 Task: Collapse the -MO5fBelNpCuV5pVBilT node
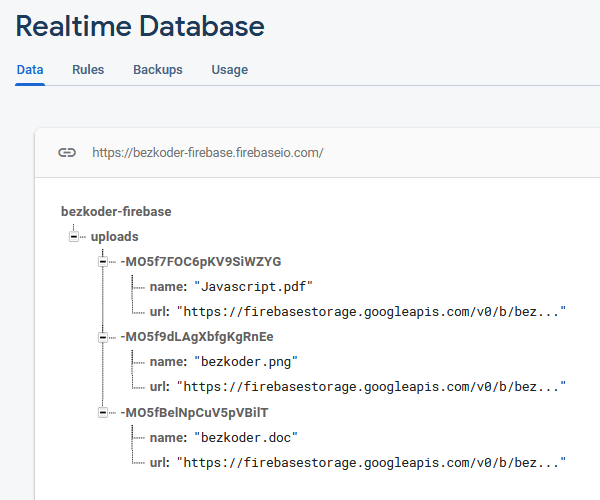pos(103,413)
